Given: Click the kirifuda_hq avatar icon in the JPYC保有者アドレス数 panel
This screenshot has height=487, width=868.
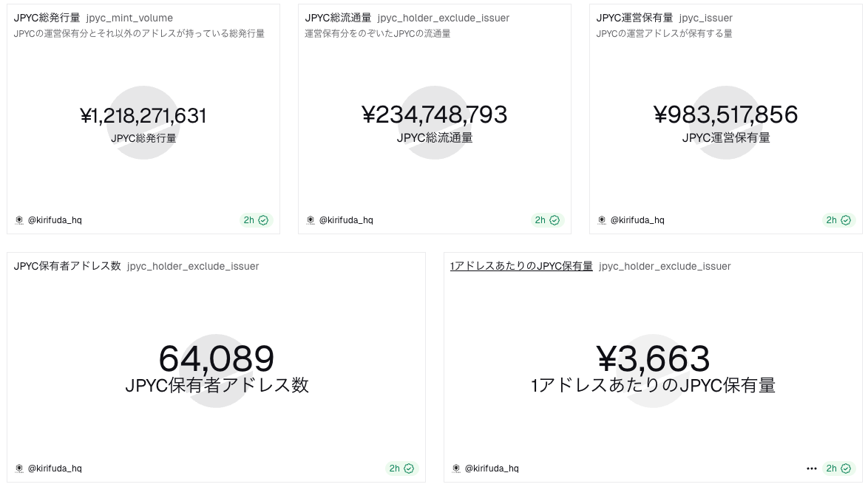Looking at the screenshot, I should tap(19, 469).
